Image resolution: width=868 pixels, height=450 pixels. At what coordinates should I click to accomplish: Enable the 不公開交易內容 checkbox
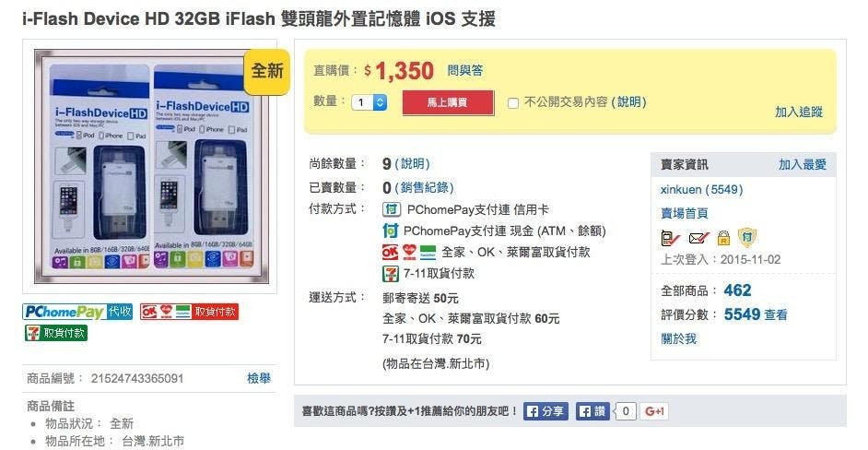[513, 103]
